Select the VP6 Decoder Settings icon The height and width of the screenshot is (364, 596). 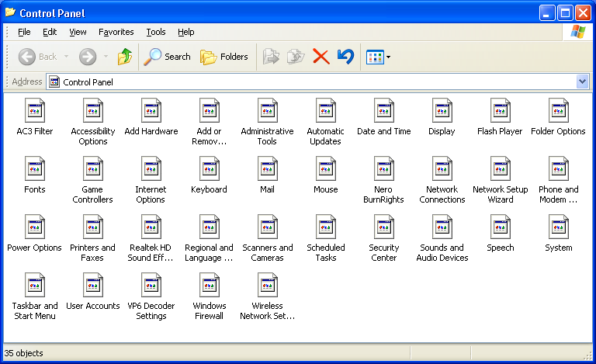[x=151, y=285]
